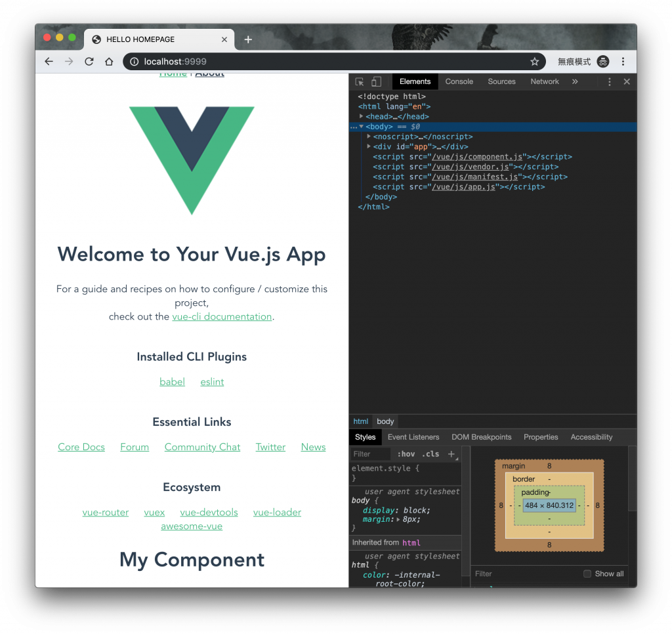Open the Accessibility sub-tab

click(x=591, y=437)
